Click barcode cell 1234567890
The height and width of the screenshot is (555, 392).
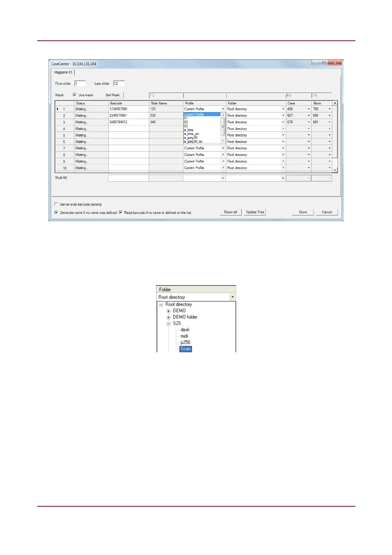pos(128,109)
